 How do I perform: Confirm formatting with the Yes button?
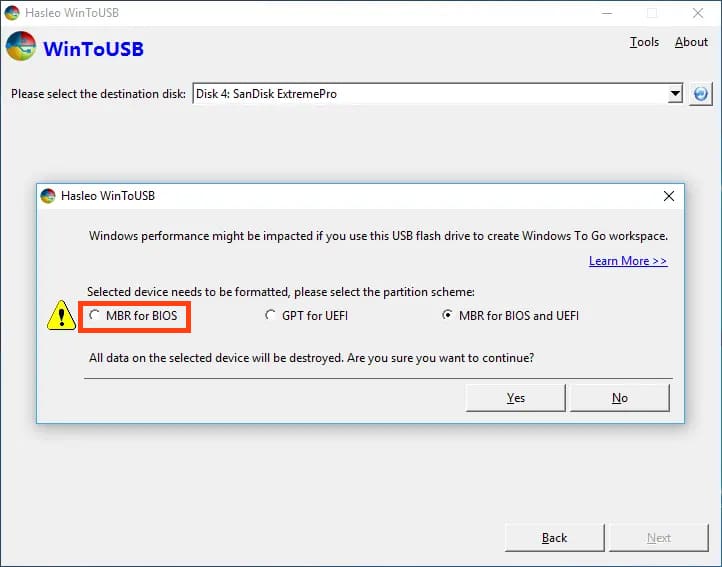click(x=516, y=398)
